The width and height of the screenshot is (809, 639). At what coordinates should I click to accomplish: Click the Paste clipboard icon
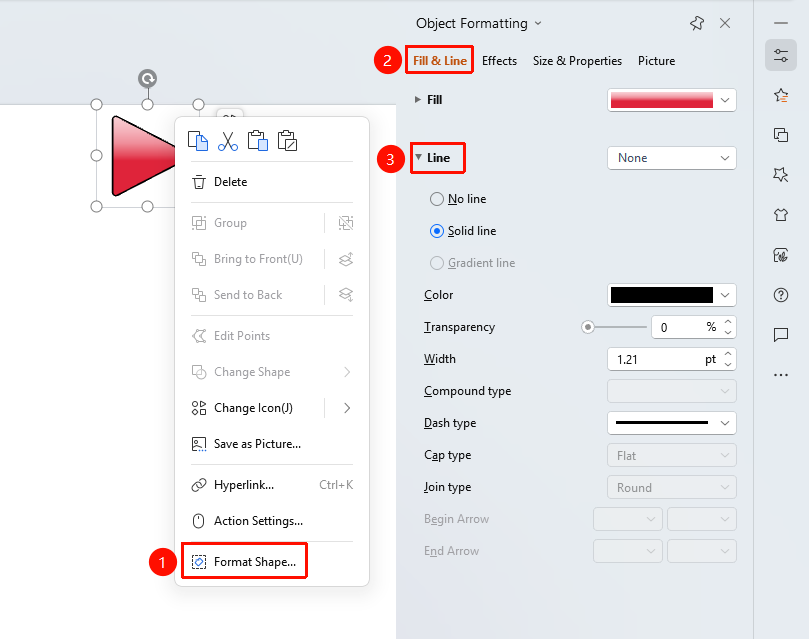pyautogui.click(x=257, y=141)
